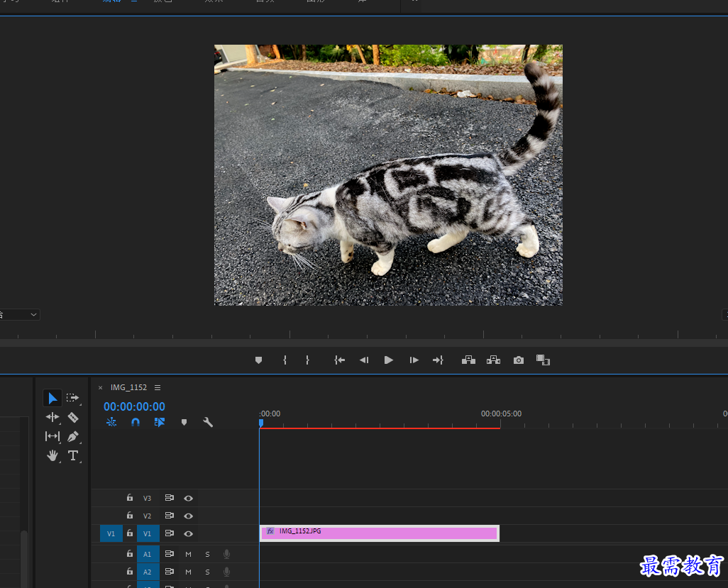Toggle A2 sync lock

pos(170,571)
